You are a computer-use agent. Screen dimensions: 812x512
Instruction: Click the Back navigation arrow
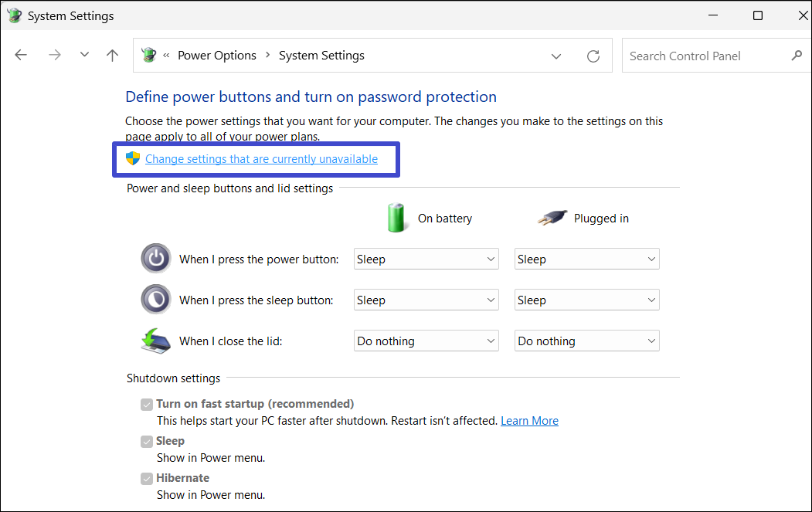pyautogui.click(x=21, y=56)
